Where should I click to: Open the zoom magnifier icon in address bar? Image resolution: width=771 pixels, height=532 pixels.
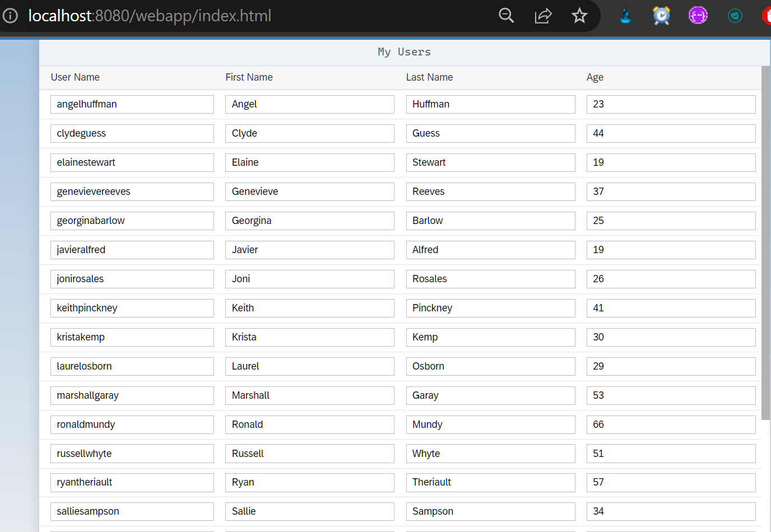coord(507,16)
